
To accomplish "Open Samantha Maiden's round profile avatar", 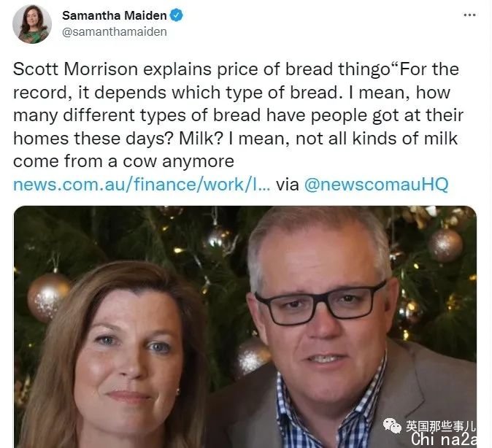I will coord(32,24).
